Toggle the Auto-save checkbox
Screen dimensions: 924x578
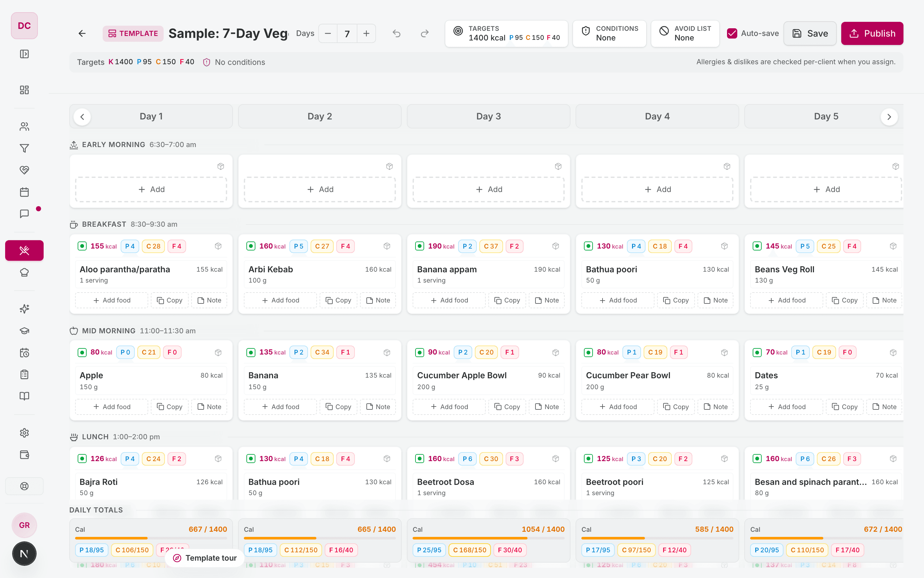[732, 34]
